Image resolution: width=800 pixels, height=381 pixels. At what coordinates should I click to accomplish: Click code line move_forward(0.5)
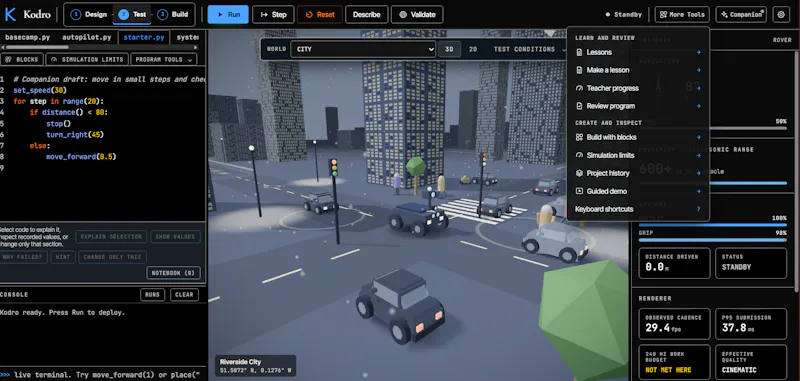point(81,157)
